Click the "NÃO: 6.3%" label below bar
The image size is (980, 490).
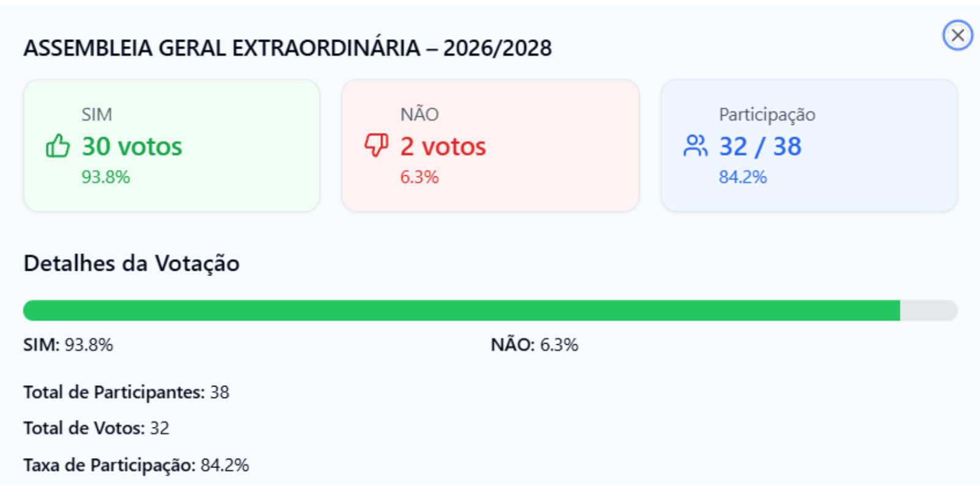pos(534,345)
